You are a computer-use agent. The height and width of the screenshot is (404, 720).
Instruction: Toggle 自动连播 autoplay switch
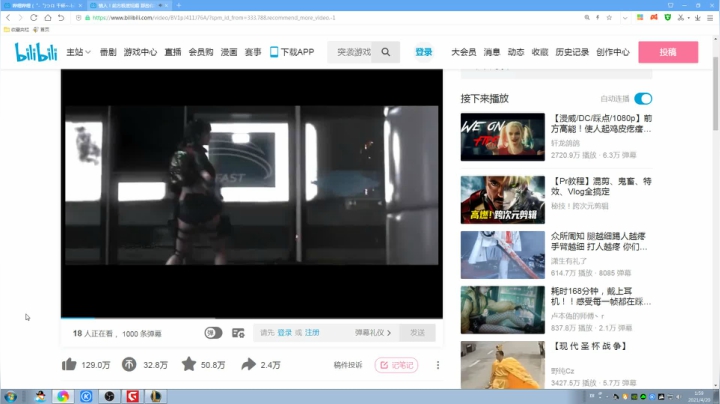tap(643, 99)
